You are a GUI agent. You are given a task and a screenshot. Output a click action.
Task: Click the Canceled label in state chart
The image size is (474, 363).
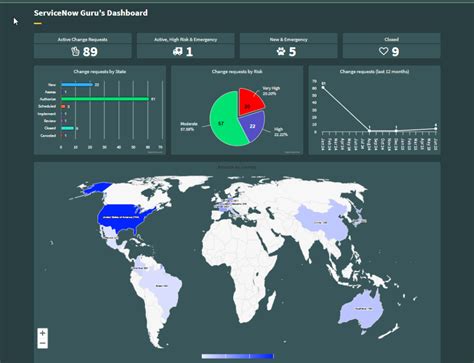point(48,135)
